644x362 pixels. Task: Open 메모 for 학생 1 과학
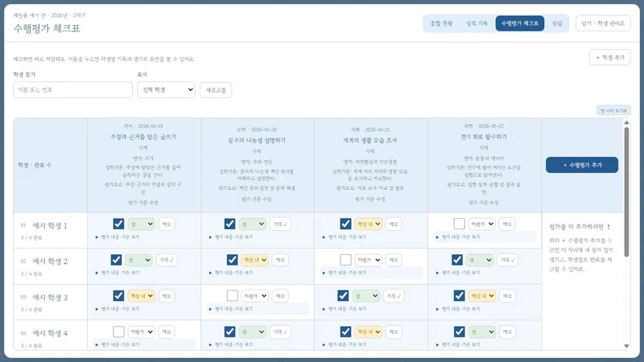pyautogui.click(x=507, y=224)
